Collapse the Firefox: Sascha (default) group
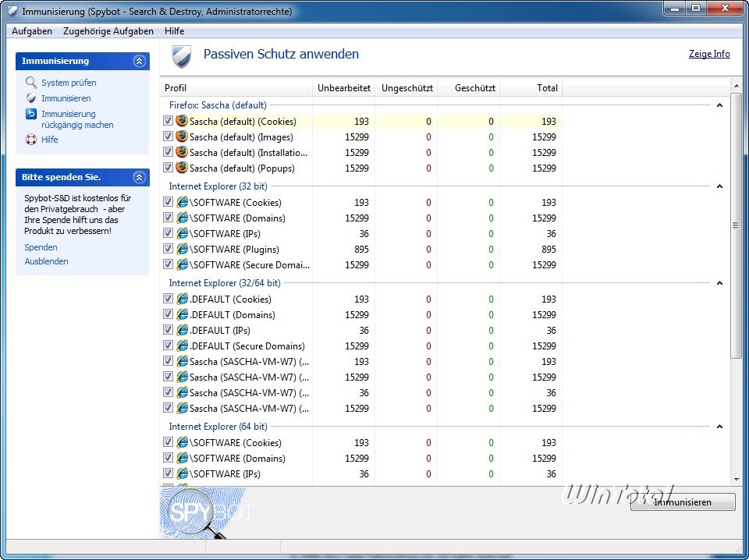The width and height of the screenshot is (749, 560). tap(719, 105)
